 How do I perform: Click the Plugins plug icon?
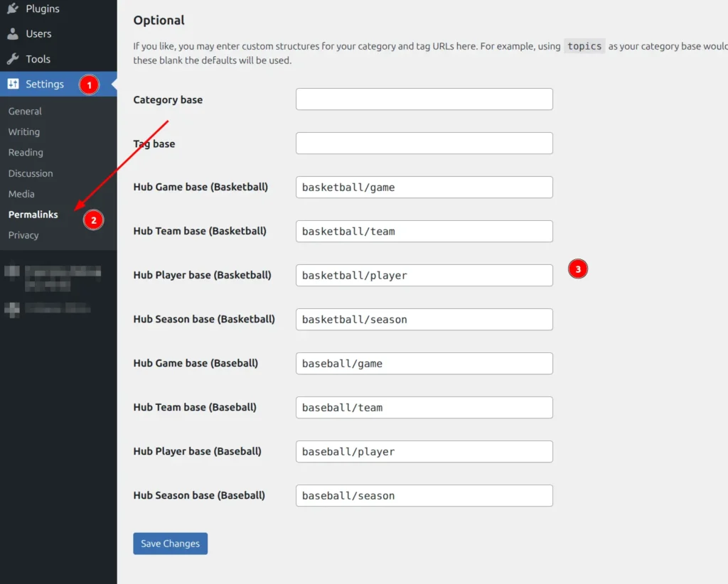[13, 9]
